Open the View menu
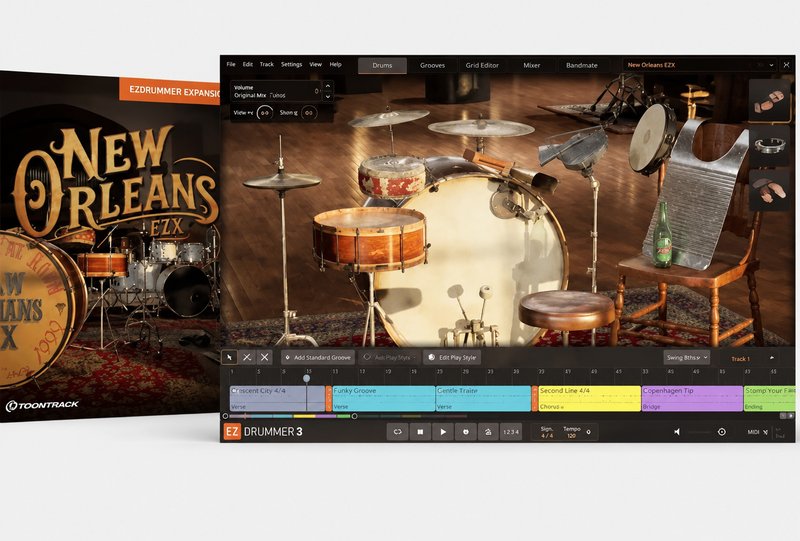800x541 pixels. point(315,64)
